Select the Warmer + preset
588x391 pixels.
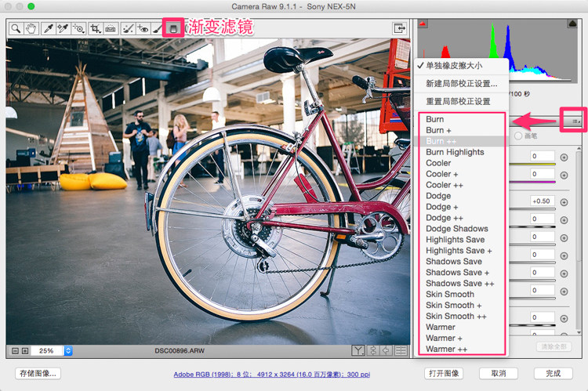(462, 339)
